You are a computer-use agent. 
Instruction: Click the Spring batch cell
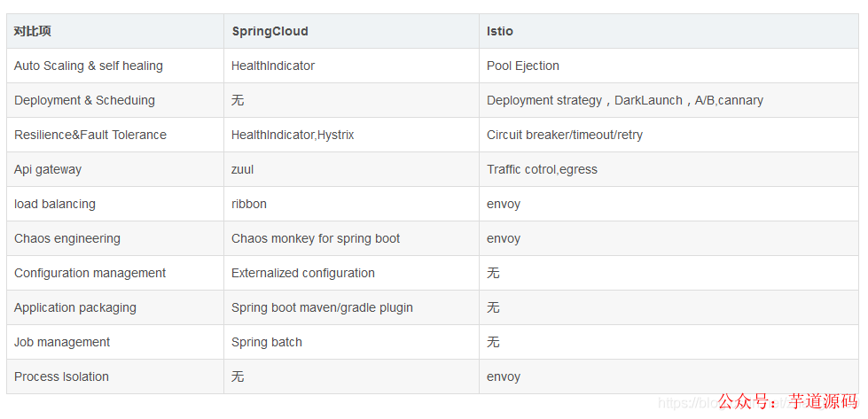coord(267,342)
